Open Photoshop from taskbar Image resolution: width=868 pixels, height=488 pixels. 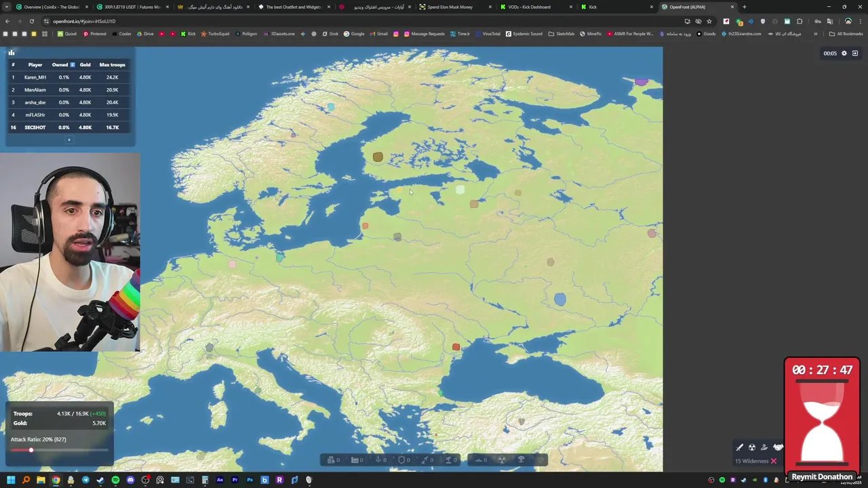[x=250, y=480]
